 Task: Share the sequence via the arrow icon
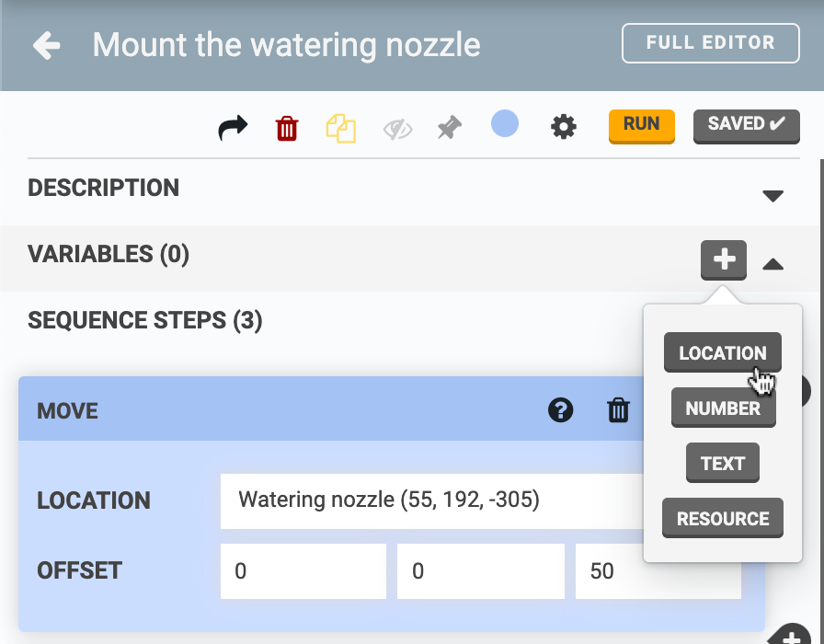coord(232,127)
